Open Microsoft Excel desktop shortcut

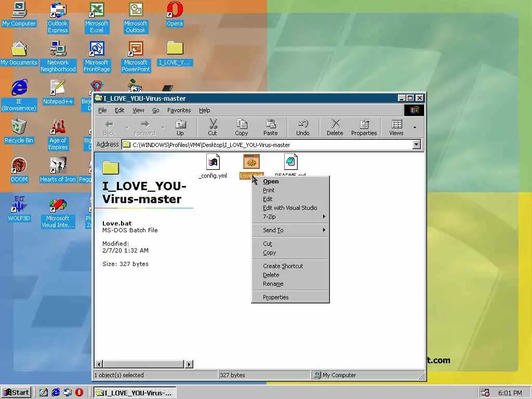coord(97,18)
